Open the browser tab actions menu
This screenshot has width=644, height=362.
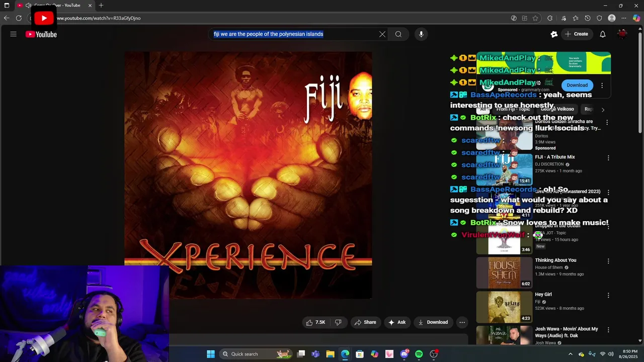pyautogui.click(x=7, y=6)
